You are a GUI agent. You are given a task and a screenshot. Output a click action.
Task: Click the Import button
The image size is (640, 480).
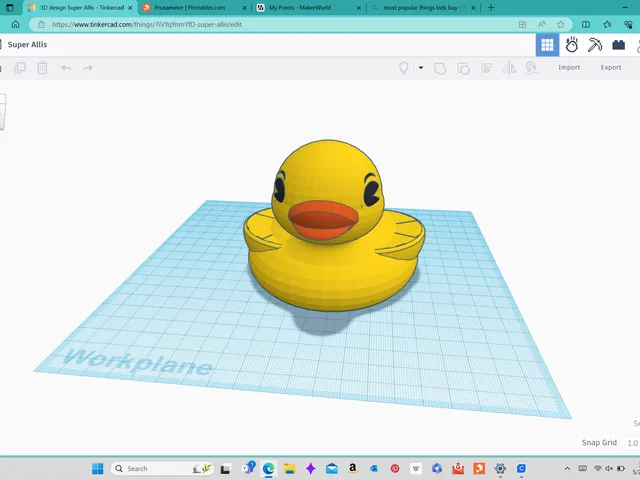point(569,68)
